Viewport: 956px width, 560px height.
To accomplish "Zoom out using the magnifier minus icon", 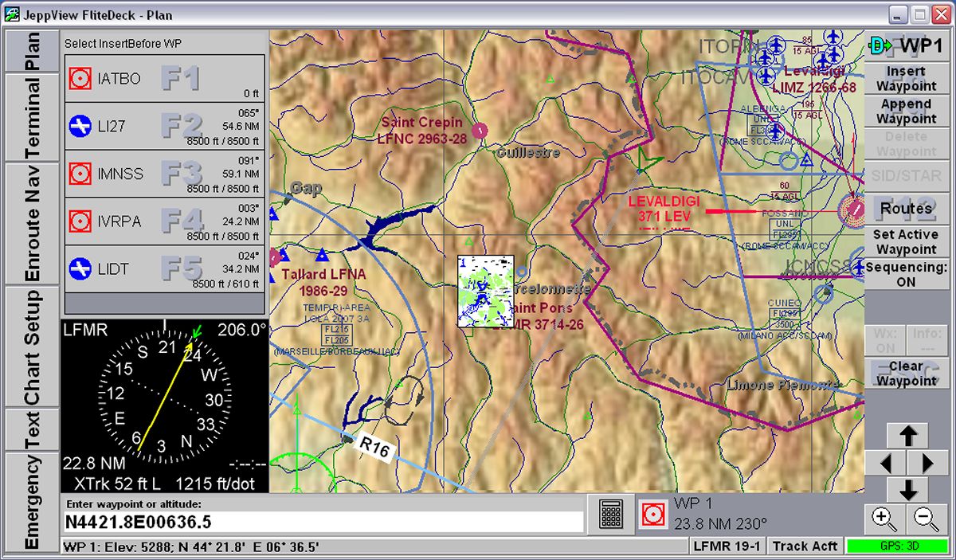I will point(927,519).
